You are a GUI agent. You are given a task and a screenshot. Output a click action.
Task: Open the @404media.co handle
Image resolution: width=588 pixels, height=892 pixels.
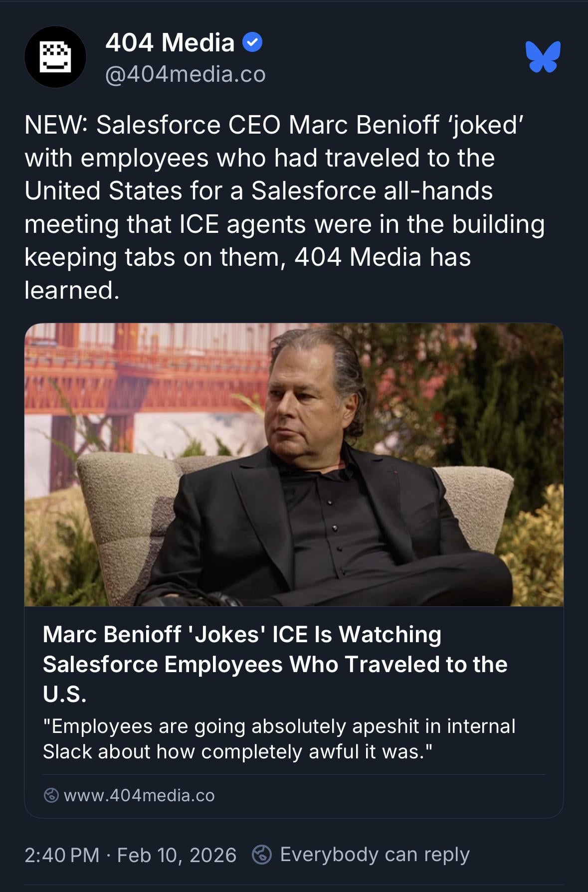point(186,74)
